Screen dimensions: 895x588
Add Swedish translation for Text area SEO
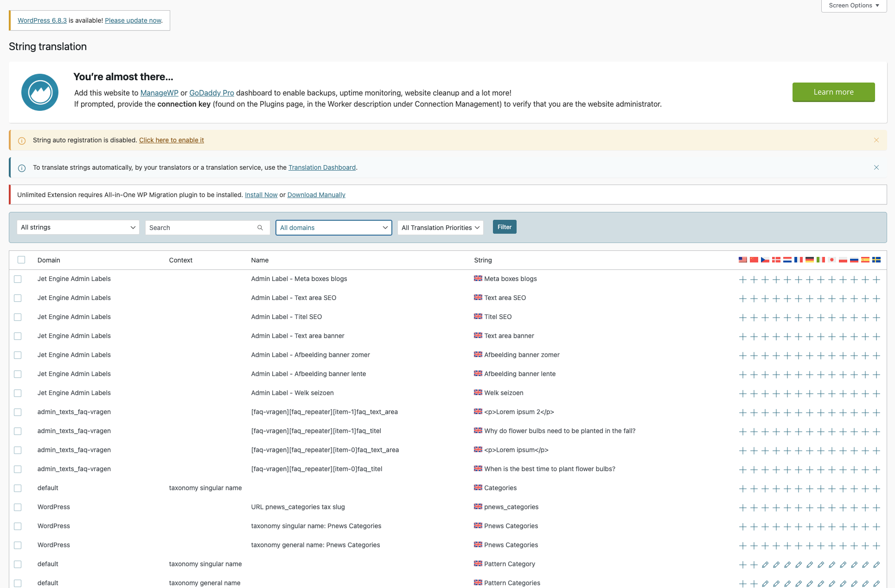click(876, 299)
